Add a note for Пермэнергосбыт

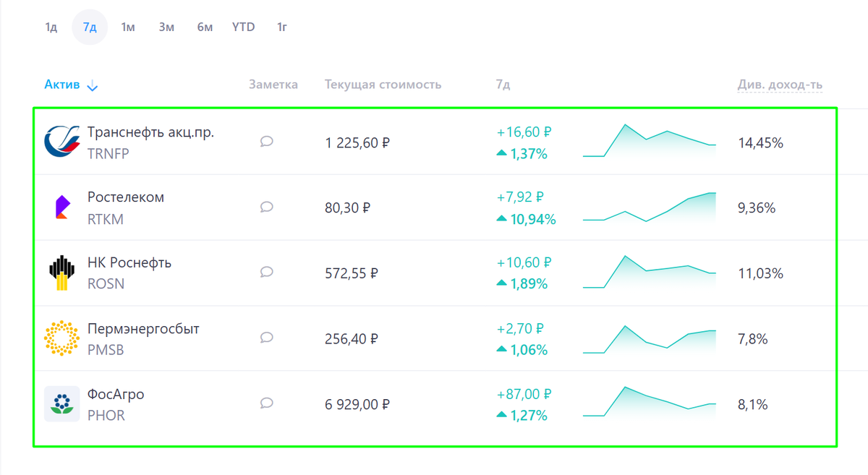[x=266, y=338]
